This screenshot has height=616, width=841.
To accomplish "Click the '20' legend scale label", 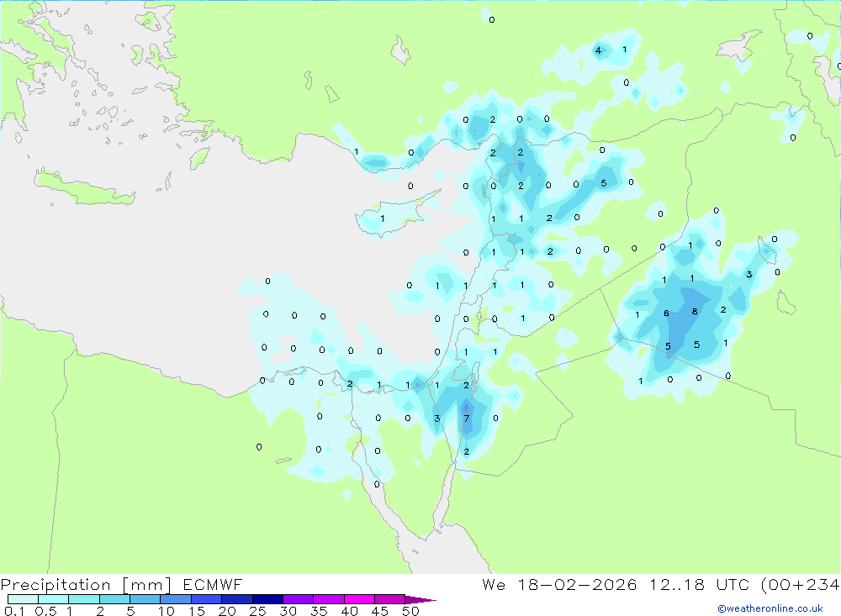I will (227, 611).
